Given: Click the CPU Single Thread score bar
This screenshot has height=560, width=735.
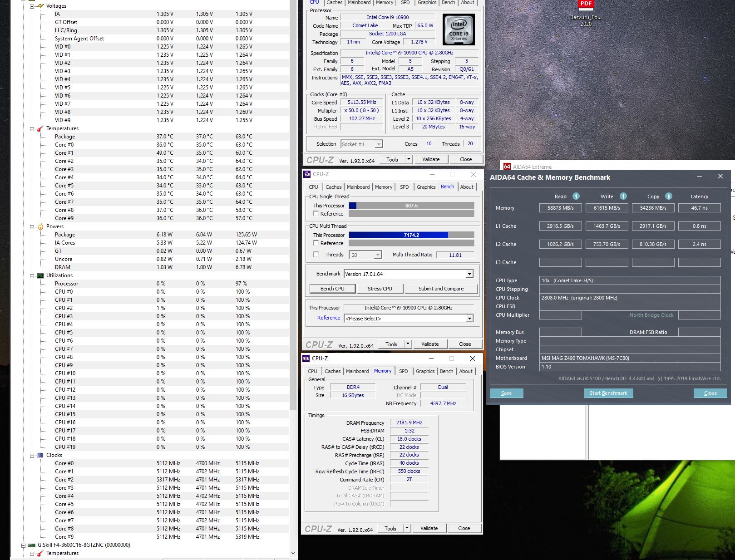Looking at the screenshot, I should coord(411,206).
